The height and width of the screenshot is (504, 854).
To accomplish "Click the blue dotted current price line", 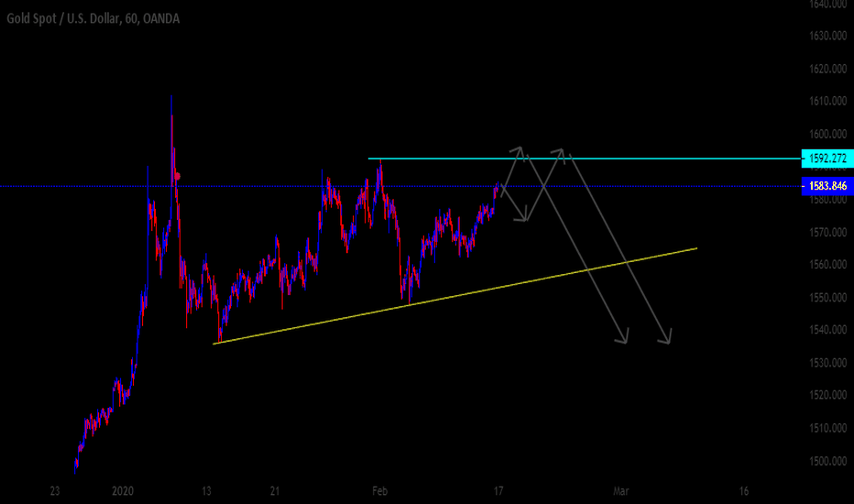I will coord(400,186).
